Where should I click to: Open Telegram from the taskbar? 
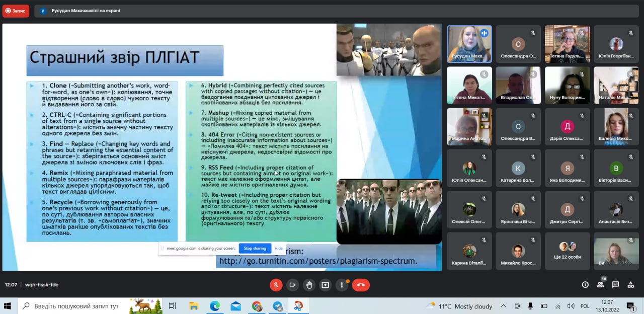point(278,306)
